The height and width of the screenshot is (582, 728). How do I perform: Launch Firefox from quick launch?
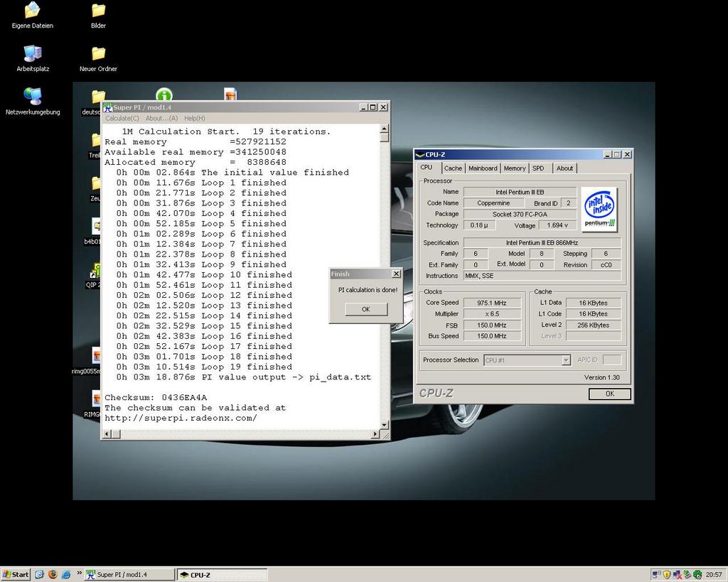[53, 575]
